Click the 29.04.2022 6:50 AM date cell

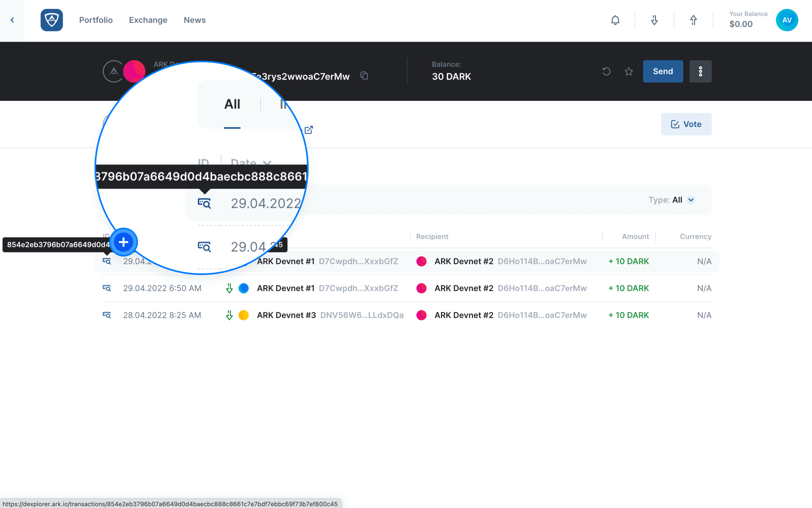[162, 288]
